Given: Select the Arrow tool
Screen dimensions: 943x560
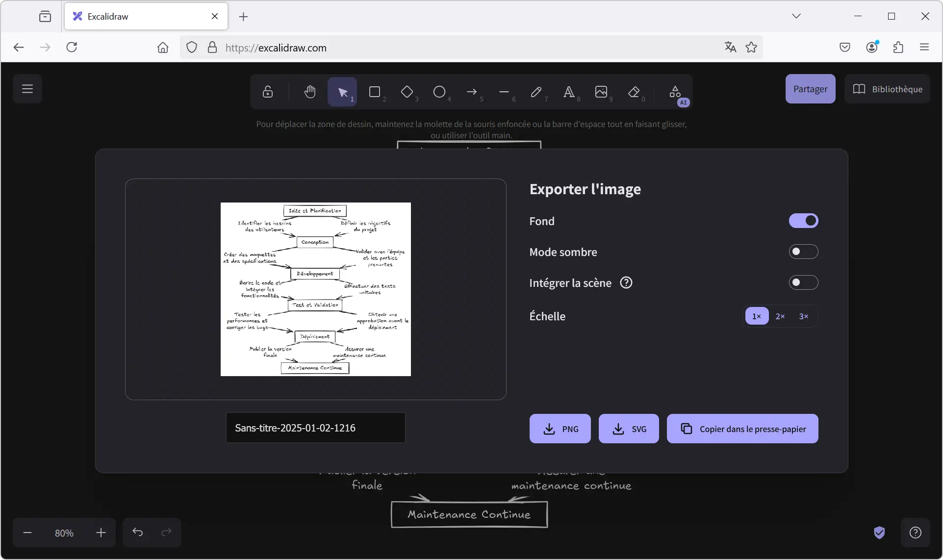Looking at the screenshot, I should [472, 92].
